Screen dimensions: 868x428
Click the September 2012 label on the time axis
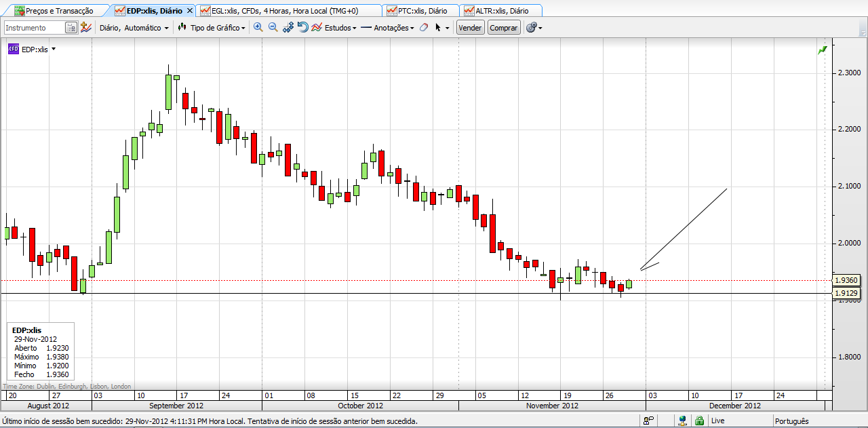click(176, 406)
